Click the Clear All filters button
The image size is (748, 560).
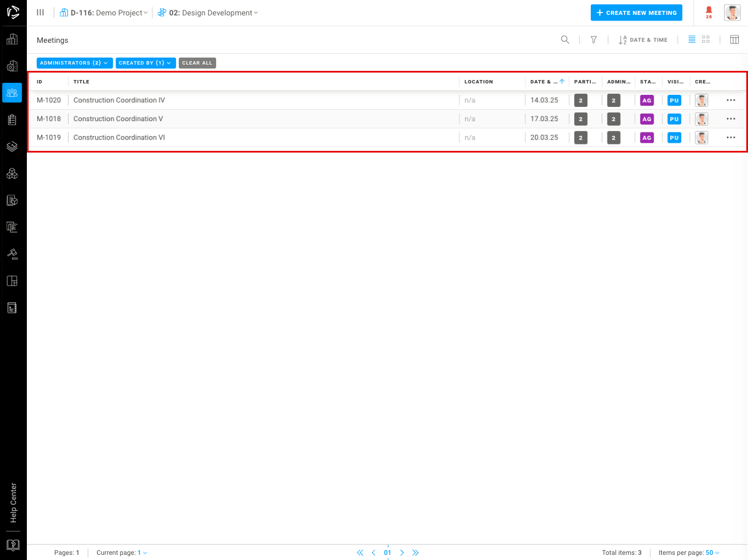[197, 63]
